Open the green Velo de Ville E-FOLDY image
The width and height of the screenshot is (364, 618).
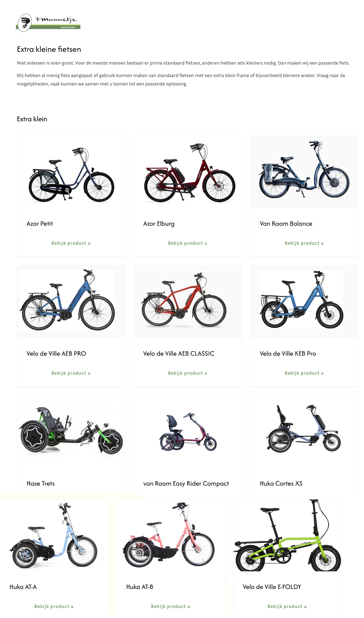[x=287, y=535]
